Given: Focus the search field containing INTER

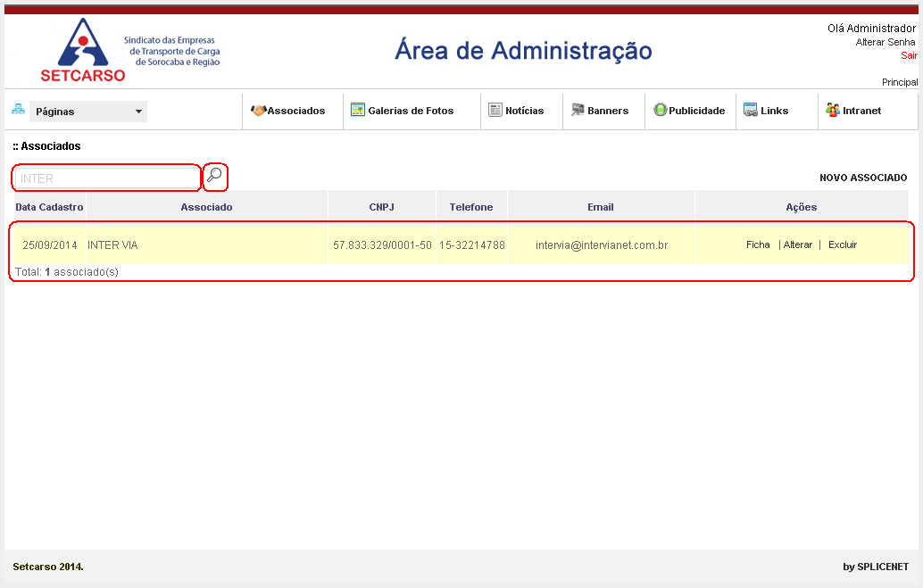Looking at the screenshot, I should point(107,178).
